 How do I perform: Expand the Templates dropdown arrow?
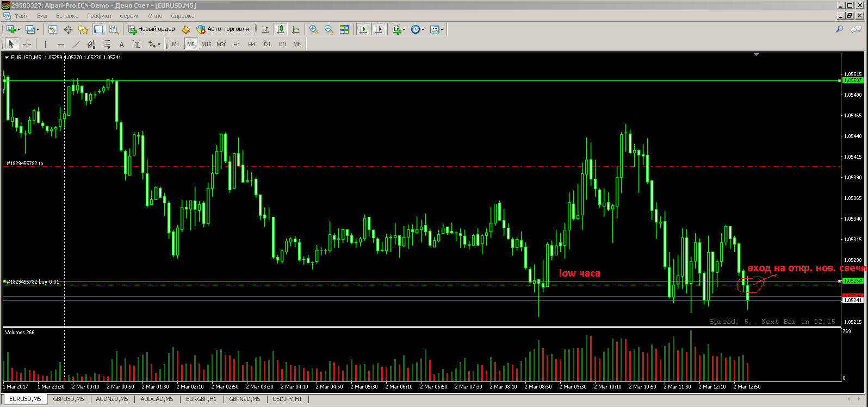tap(442, 29)
